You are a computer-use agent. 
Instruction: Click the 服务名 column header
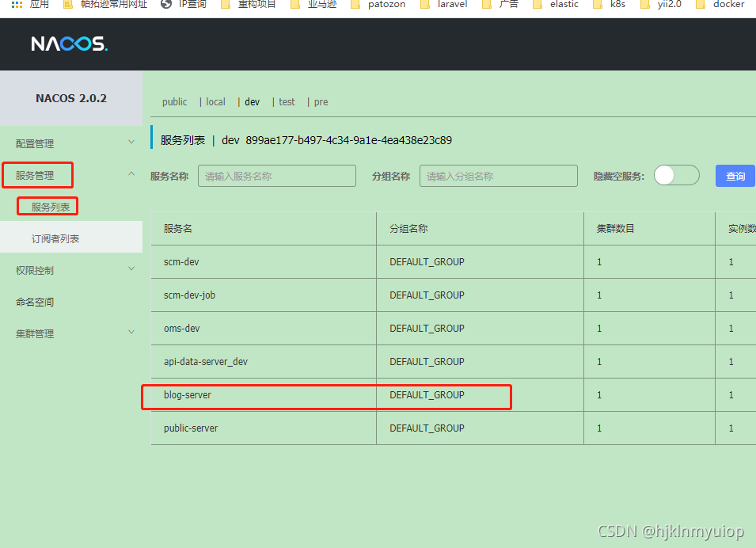point(178,229)
